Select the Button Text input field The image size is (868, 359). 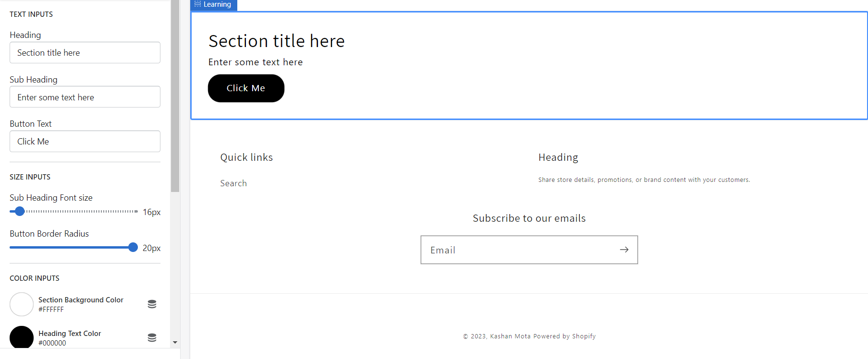pyautogui.click(x=85, y=141)
